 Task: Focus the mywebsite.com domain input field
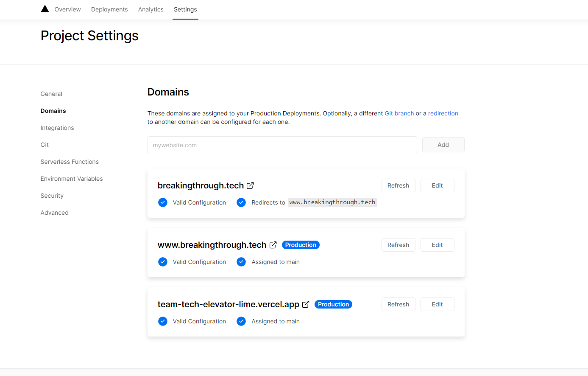[282, 145]
